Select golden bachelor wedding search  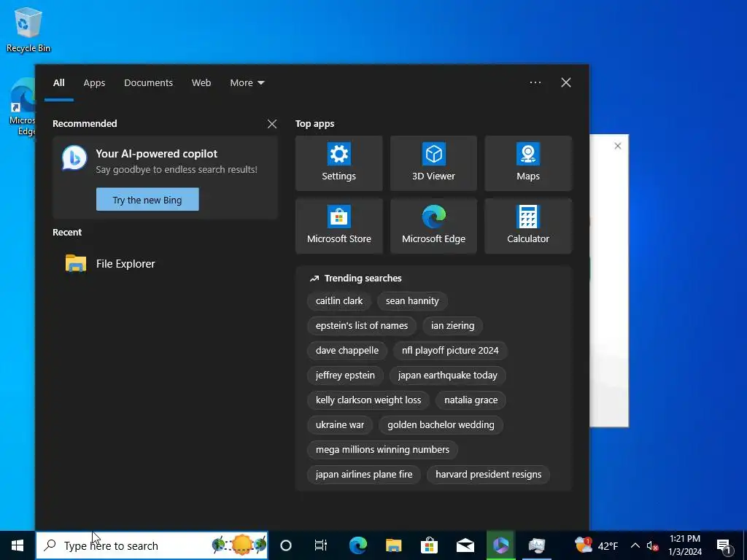441,425
